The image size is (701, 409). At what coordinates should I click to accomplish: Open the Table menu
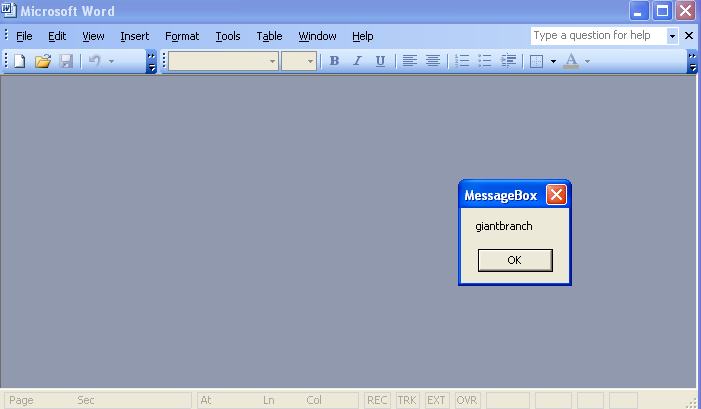click(269, 36)
